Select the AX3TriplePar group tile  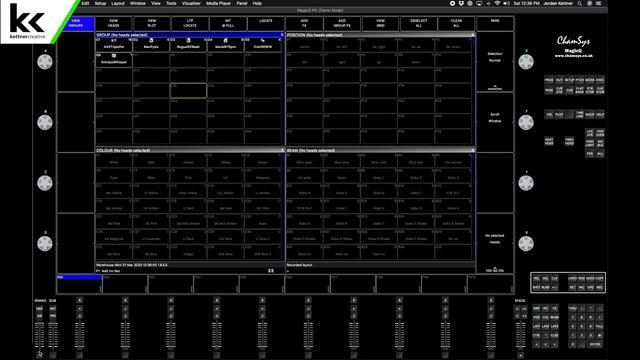pos(114,44)
